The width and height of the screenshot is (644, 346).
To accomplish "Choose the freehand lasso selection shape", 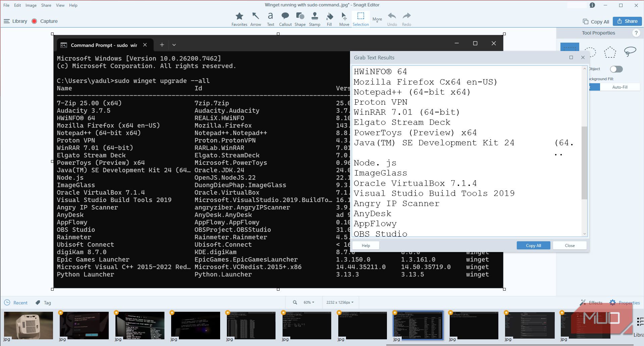I will click(630, 52).
